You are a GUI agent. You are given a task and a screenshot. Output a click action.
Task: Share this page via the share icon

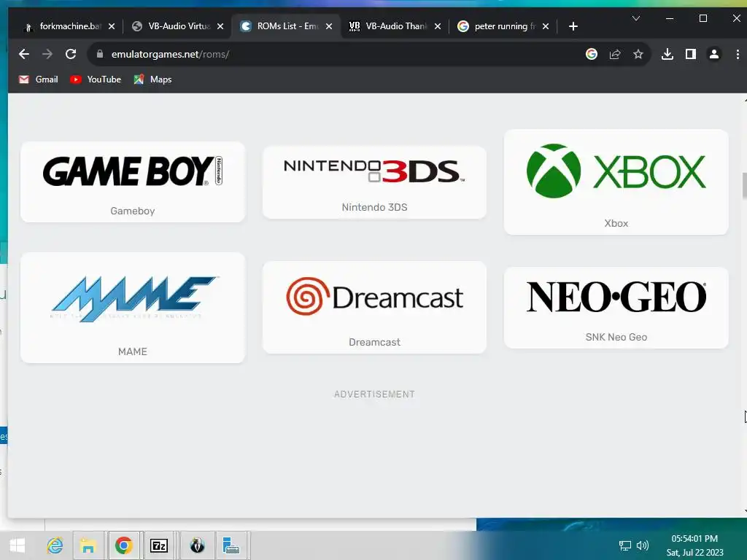click(x=614, y=54)
